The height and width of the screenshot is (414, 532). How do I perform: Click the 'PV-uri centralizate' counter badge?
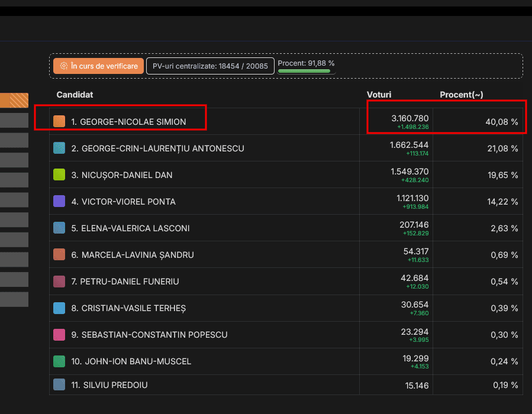(x=210, y=66)
